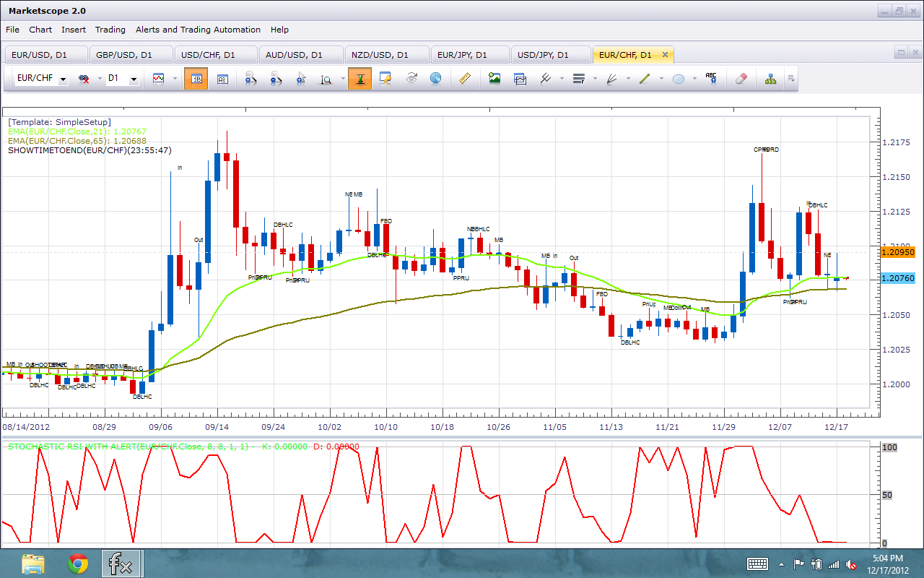Open Google Chrome from taskbar

pos(78,564)
